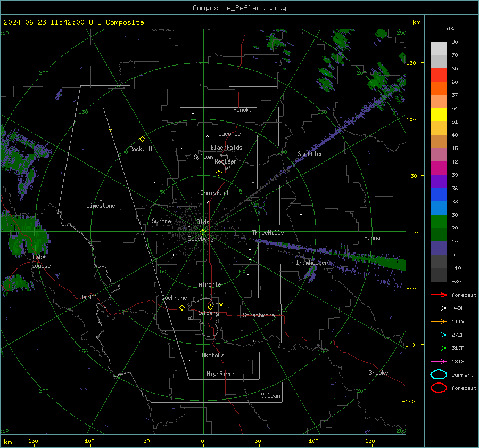Click the Ponoka city label
This screenshot has width=479, height=448.
click(243, 110)
